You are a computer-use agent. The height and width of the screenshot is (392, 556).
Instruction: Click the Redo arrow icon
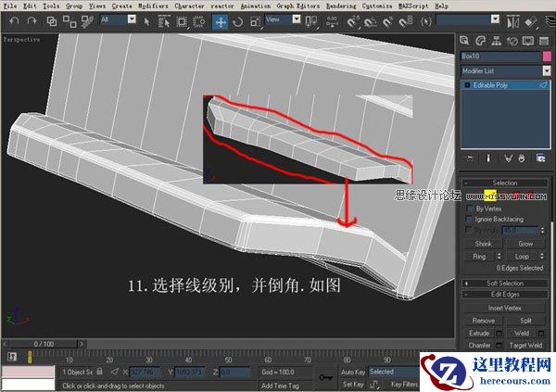(32, 21)
